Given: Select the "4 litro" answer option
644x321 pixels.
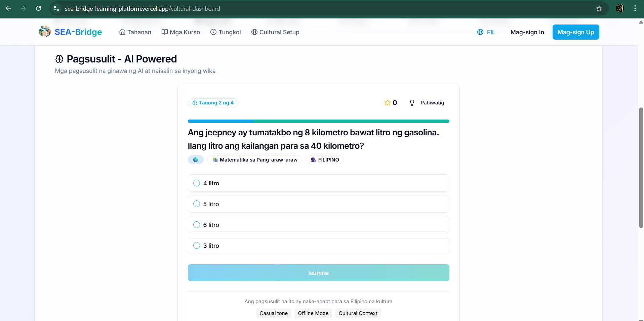Looking at the screenshot, I should (x=197, y=183).
